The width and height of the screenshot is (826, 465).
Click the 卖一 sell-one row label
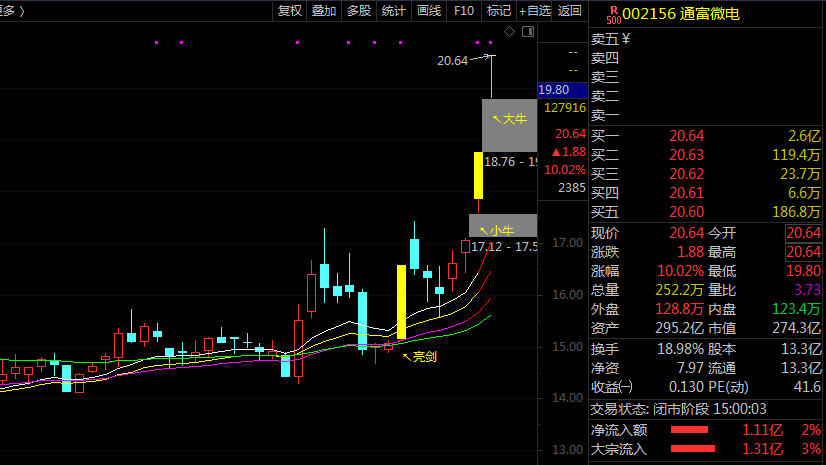tap(605, 115)
